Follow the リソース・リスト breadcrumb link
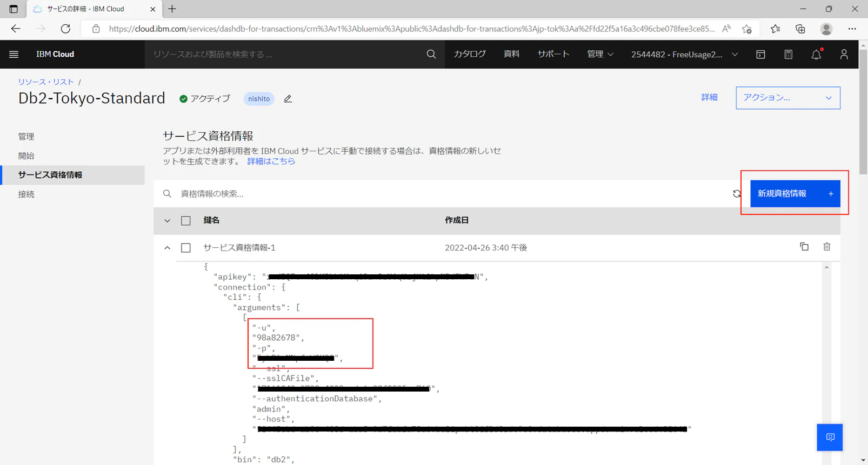868x465 pixels. 46,82
